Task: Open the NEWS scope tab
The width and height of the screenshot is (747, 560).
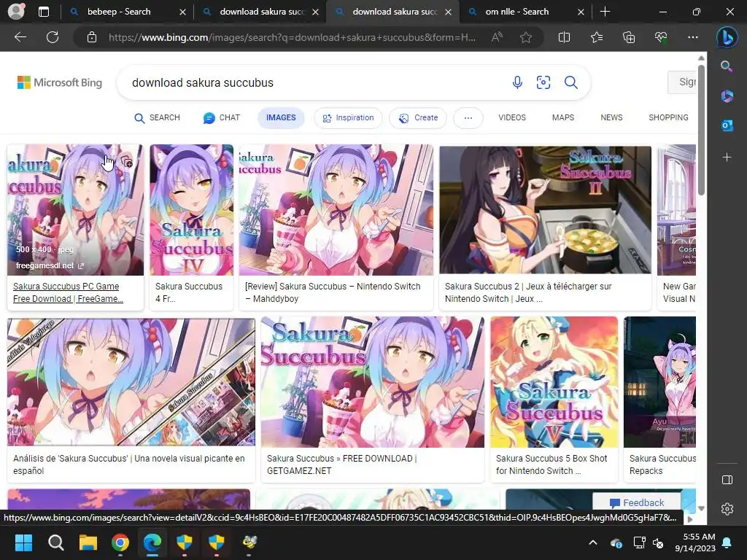Action: point(611,117)
